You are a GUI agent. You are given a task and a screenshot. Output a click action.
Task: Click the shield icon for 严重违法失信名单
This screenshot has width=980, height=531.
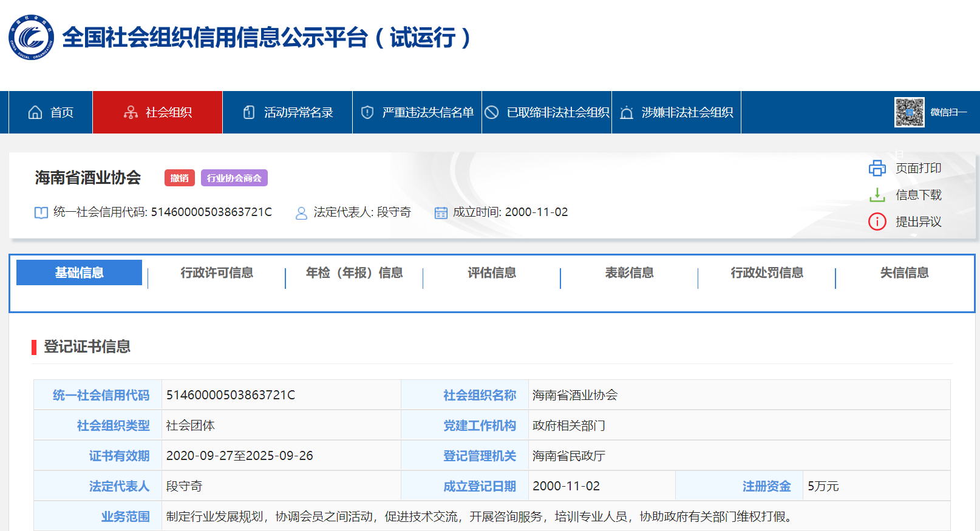pyautogui.click(x=367, y=112)
